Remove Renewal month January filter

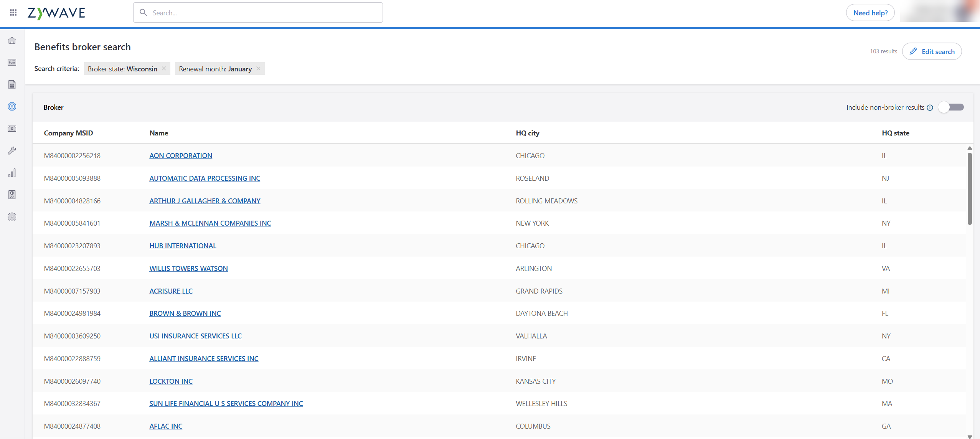click(x=258, y=69)
